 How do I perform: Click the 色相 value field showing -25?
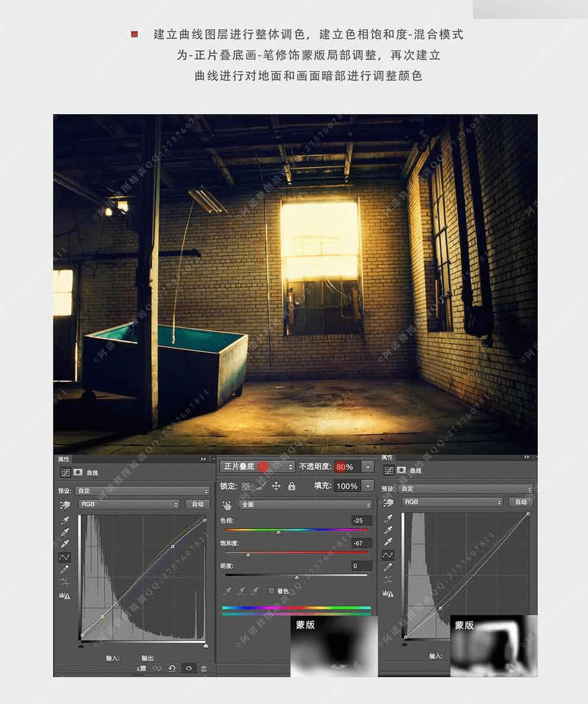pos(362,521)
